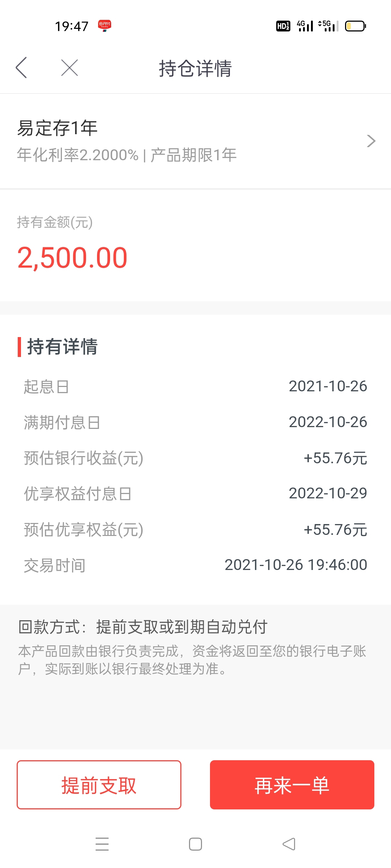Go back using the top-left arrow
The image size is (391, 868).
21,68
